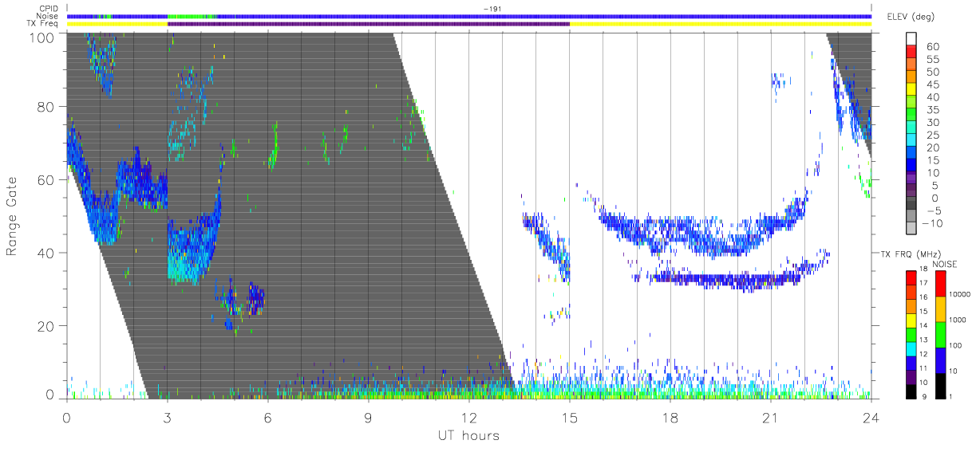Click the 10000 value on the NOISE legend
This screenshot has height=452, width=980.
pyautogui.click(x=959, y=294)
